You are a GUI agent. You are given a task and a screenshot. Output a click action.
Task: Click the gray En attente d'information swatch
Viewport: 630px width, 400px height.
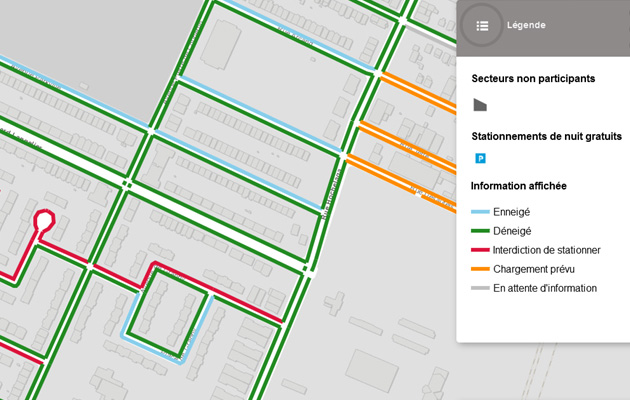click(x=480, y=288)
